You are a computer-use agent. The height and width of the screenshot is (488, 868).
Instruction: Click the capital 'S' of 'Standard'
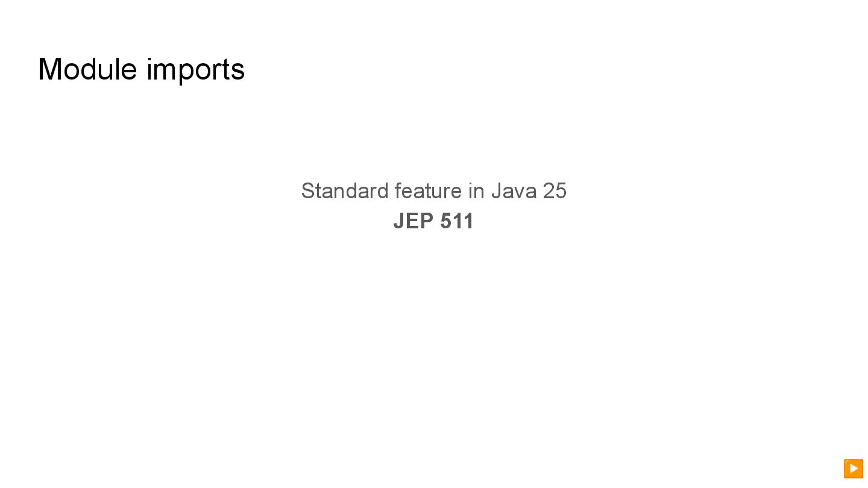(307, 191)
